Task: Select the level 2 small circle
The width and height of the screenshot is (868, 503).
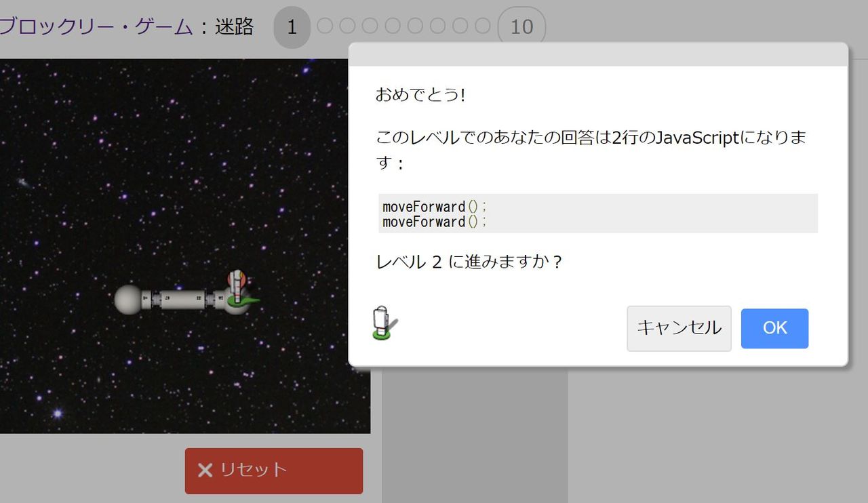Action: click(x=325, y=26)
